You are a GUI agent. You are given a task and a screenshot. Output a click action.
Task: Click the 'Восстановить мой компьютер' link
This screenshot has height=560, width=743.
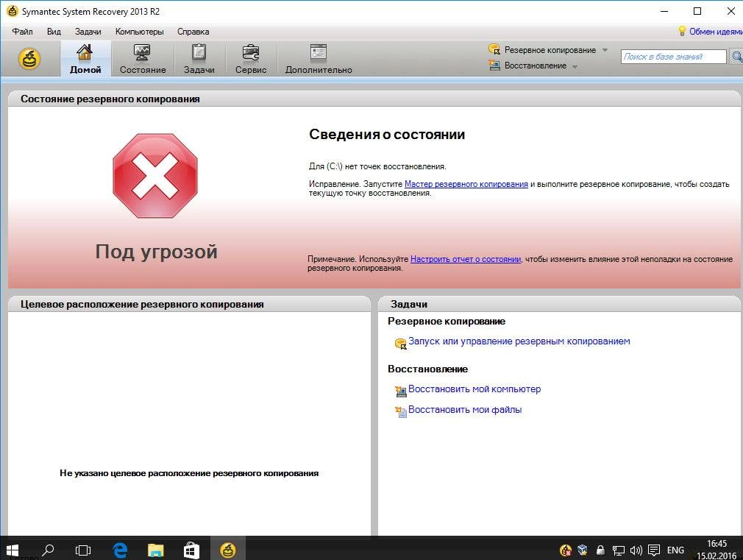(474, 389)
